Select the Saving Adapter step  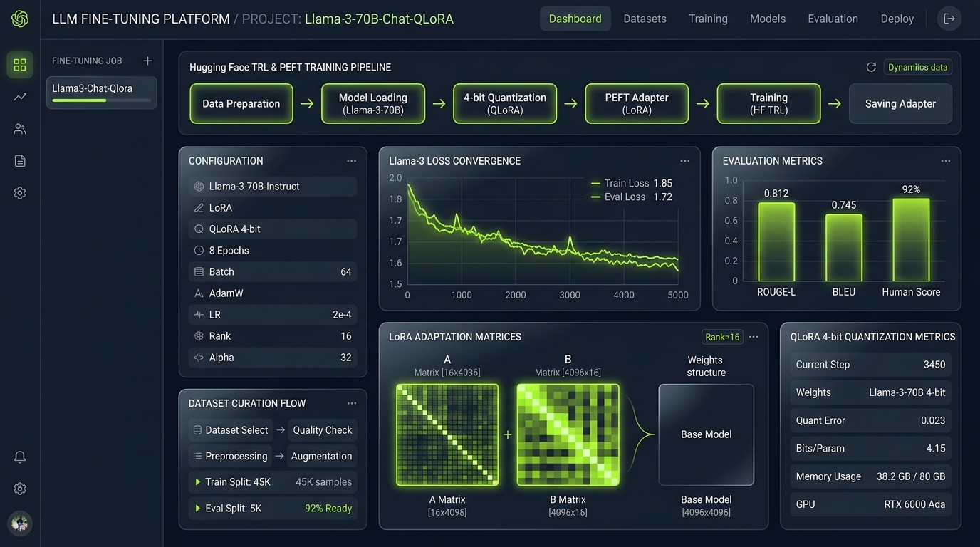900,103
